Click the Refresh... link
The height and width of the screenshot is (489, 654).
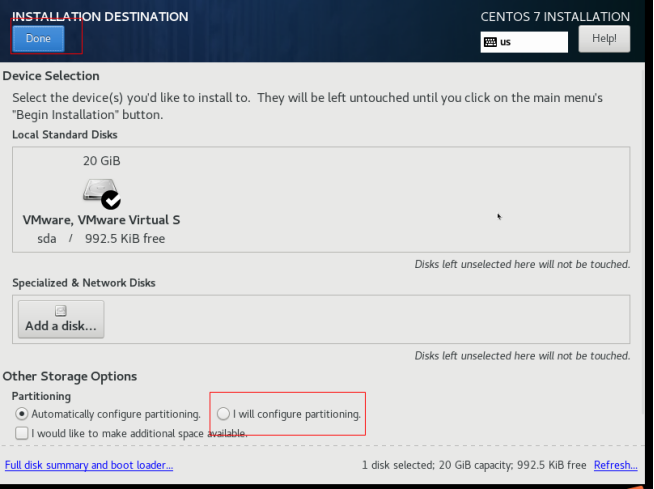615,465
